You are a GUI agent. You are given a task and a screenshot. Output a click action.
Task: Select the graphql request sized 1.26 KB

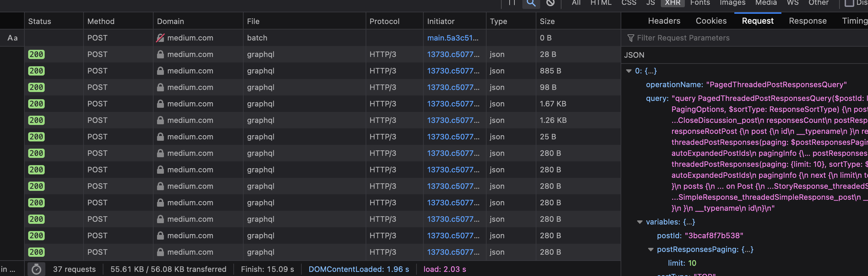tap(322, 120)
